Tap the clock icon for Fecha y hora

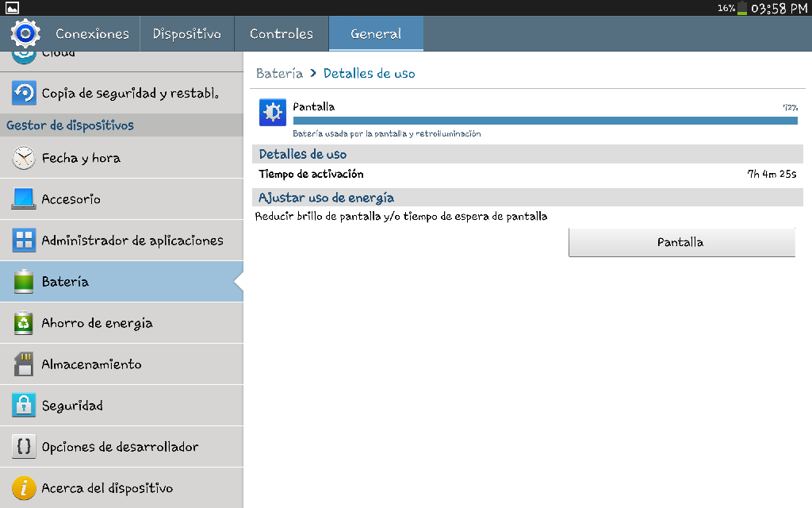tap(24, 158)
